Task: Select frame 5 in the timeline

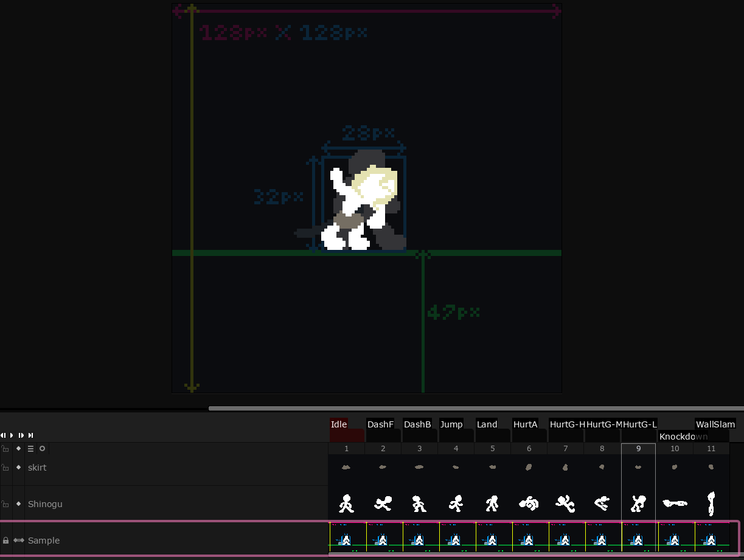Action: tap(492, 448)
